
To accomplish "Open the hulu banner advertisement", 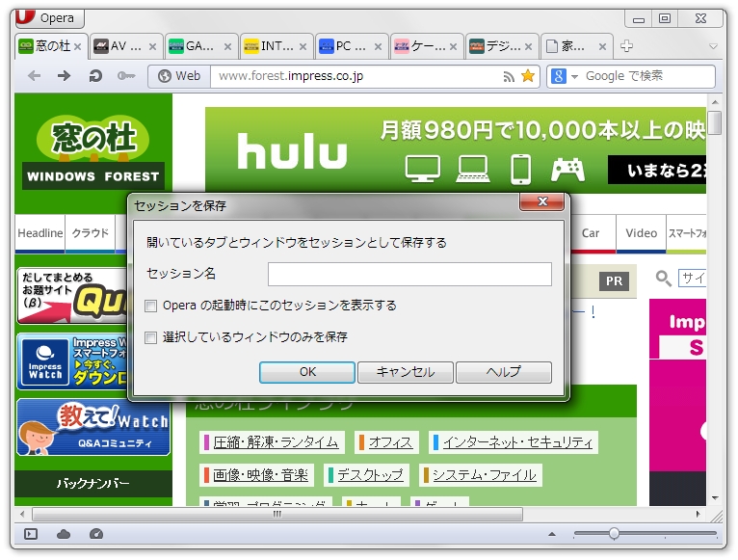I will point(456,149).
